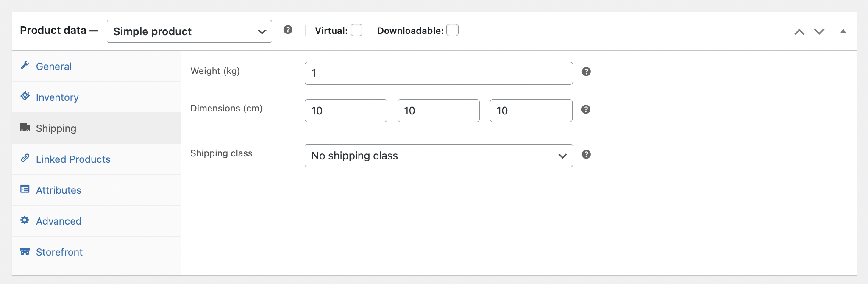Click the chain-link icon beside Linked Products

25,159
